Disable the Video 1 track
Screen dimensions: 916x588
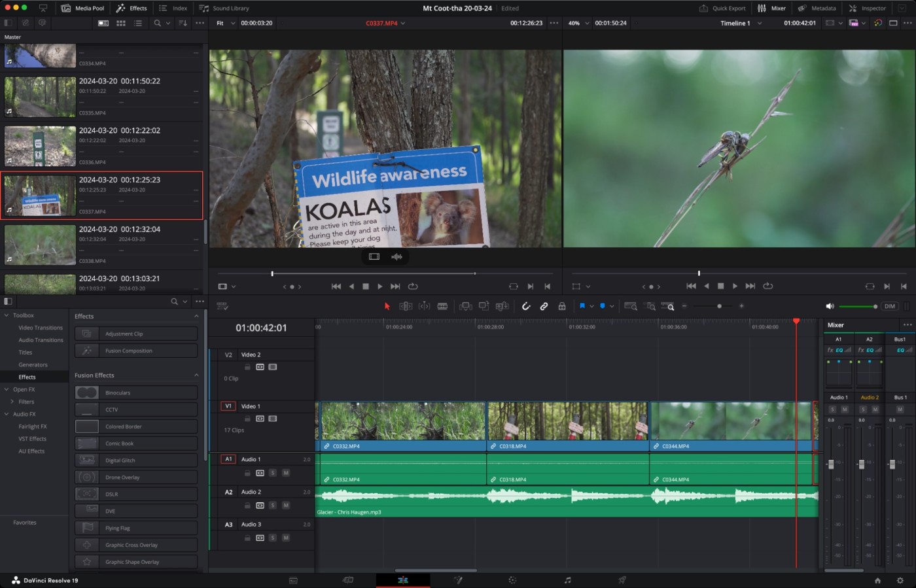point(273,419)
